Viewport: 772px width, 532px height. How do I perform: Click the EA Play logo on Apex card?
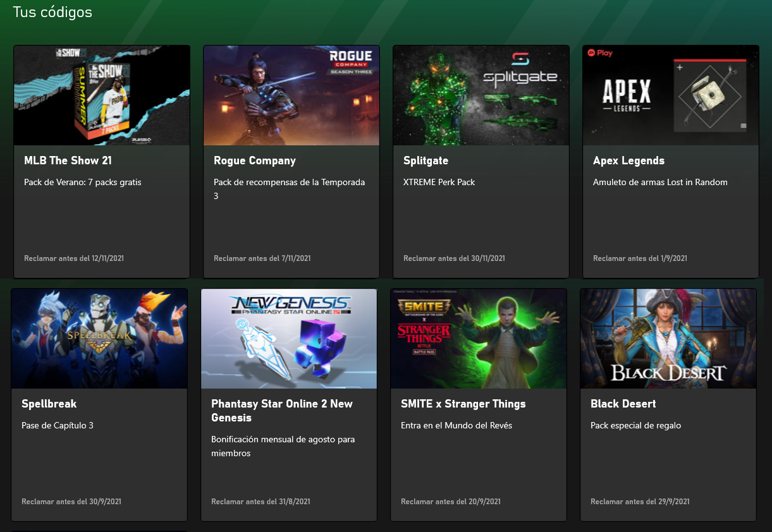pos(600,53)
